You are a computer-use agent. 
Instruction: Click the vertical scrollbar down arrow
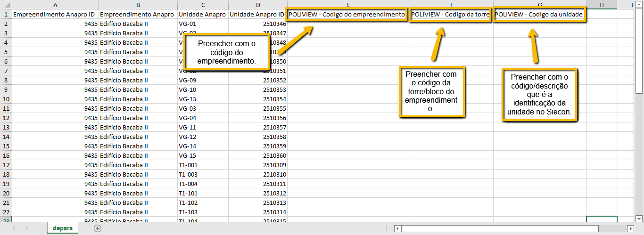pyautogui.click(x=640, y=219)
